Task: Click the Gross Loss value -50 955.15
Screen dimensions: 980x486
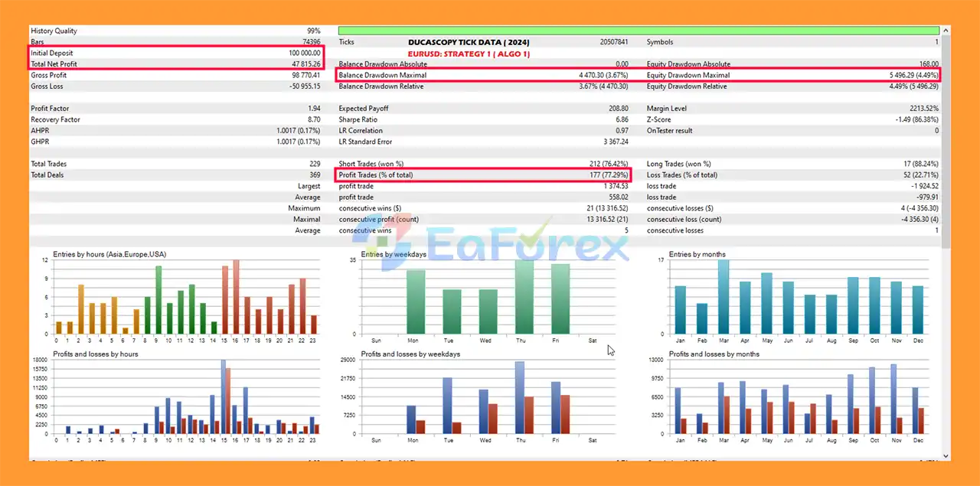Action: [x=305, y=86]
